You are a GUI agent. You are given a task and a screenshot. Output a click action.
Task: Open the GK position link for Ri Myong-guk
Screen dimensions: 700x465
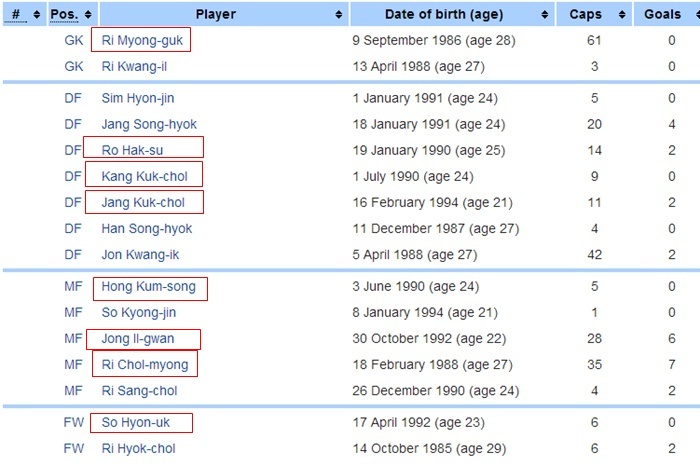(74, 40)
